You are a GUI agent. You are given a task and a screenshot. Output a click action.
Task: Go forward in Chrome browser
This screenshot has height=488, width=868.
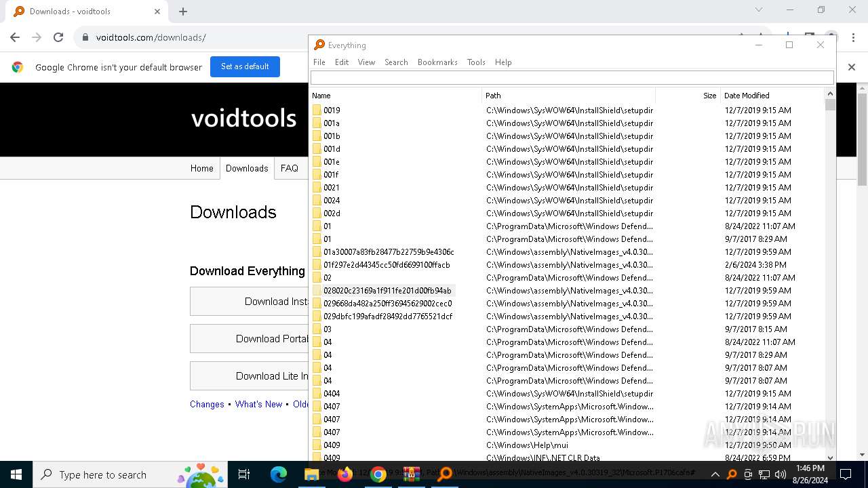click(37, 37)
